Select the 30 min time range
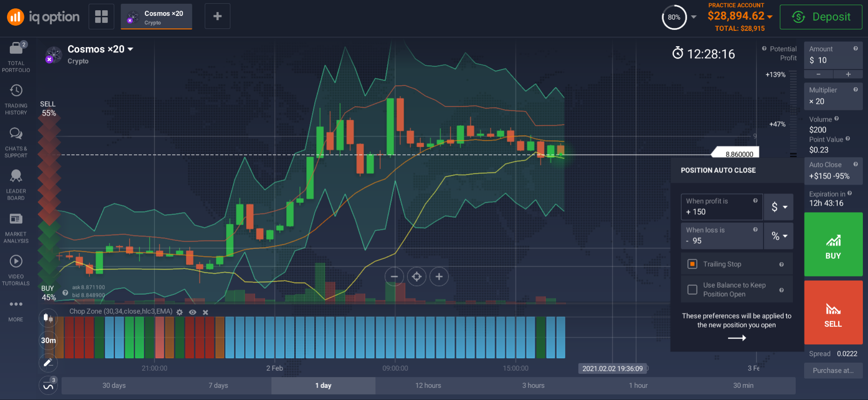Image resolution: width=868 pixels, height=400 pixels. click(743, 386)
